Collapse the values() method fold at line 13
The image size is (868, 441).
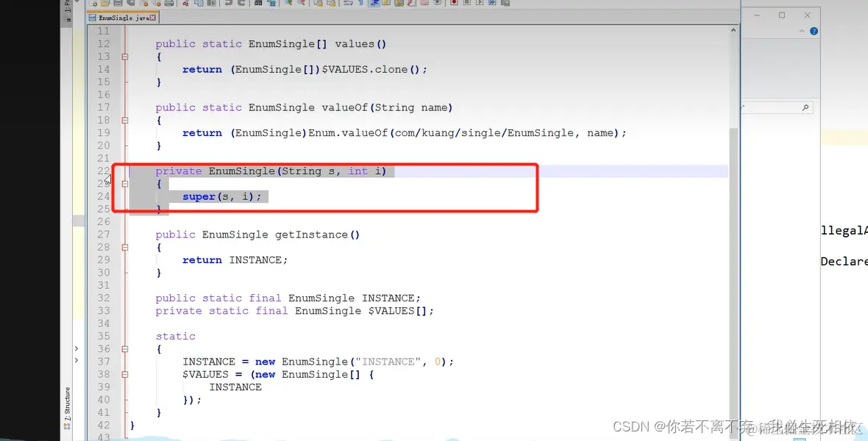point(125,57)
